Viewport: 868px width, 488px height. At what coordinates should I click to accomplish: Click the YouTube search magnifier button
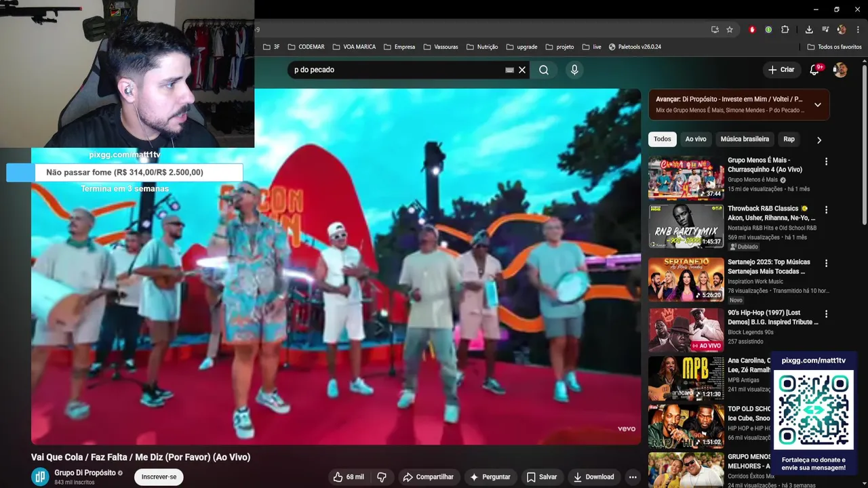click(544, 70)
